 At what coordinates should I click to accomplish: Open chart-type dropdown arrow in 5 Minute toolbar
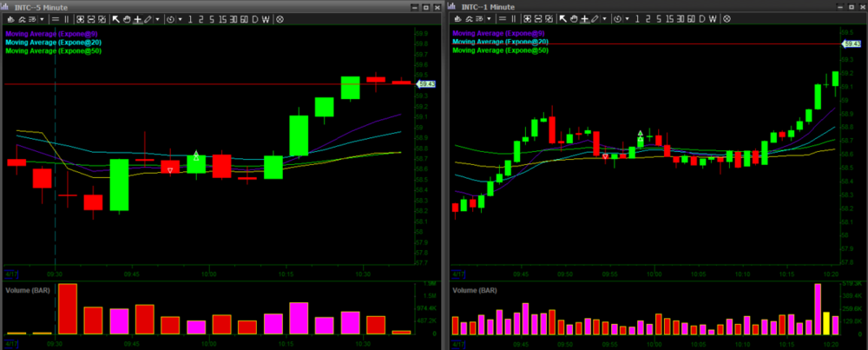pyautogui.click(x=43, y=18)
